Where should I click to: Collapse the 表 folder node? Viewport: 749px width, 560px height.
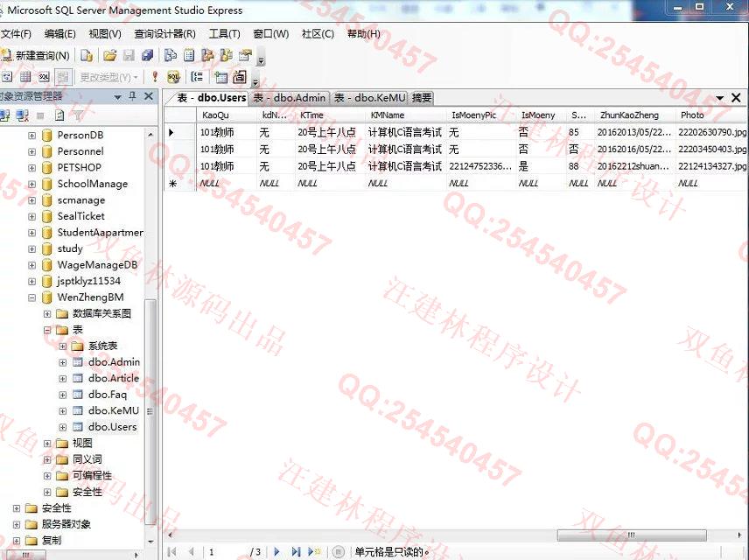click(47, 330)
